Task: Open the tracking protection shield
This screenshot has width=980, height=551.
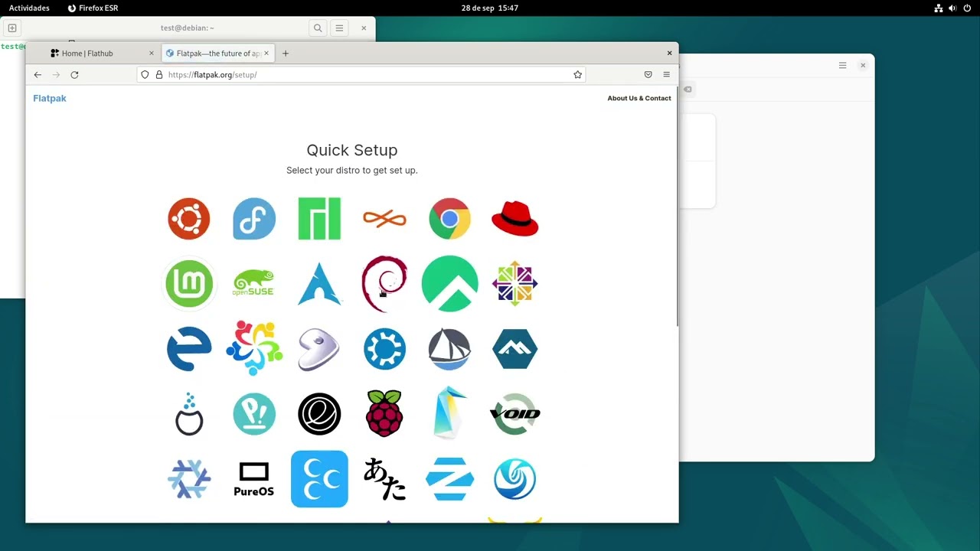Action: point(145,74)
